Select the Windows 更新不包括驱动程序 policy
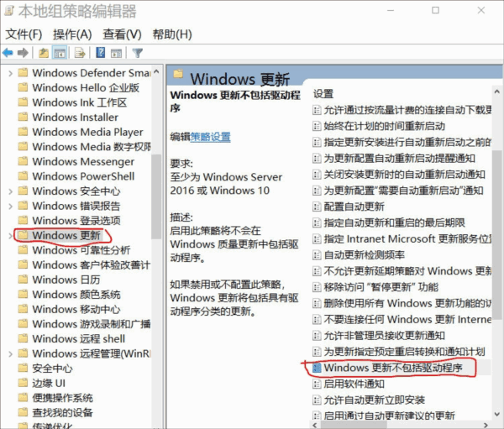This screenshot has height=429, width=504. pyautogui.click(x=393, y=368)
